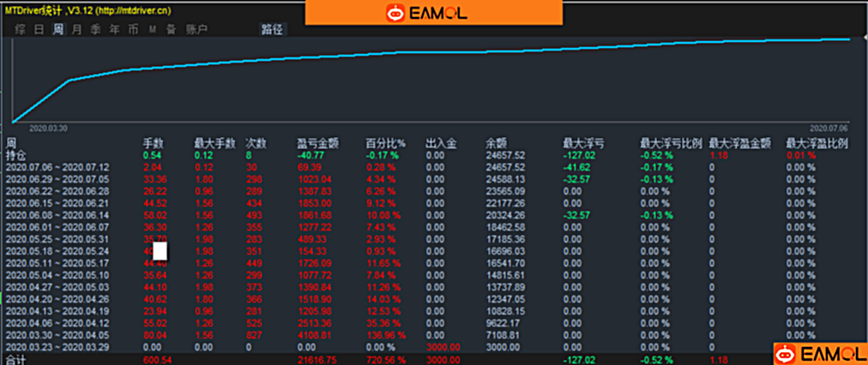The width and height of the screenshot is (868, 365).
Task: Switch to the 月 monthly tab
Action: point(76,29)
